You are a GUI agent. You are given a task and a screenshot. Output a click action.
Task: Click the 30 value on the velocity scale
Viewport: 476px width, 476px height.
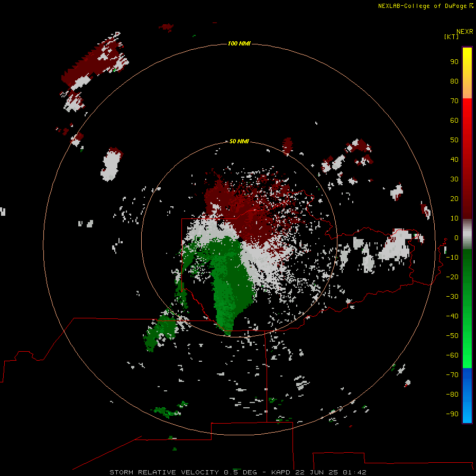click(454, 179)
